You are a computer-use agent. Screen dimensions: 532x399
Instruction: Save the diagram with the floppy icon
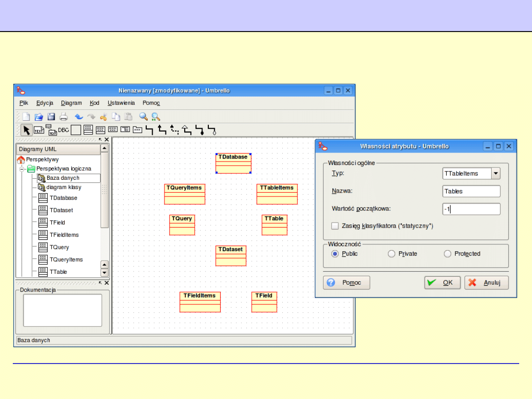(51, 117)
